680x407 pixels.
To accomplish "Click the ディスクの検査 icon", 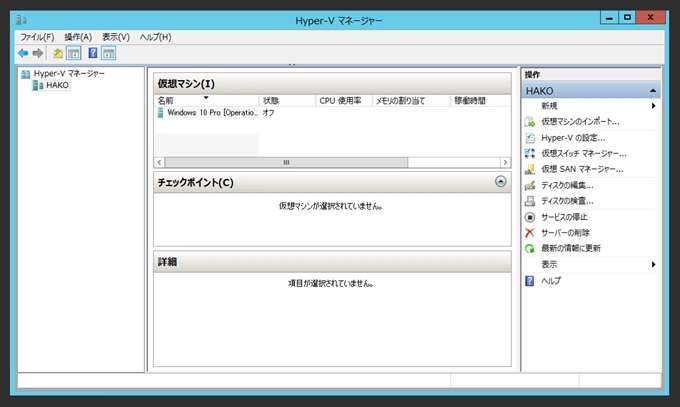I will [x=530, y=201].
